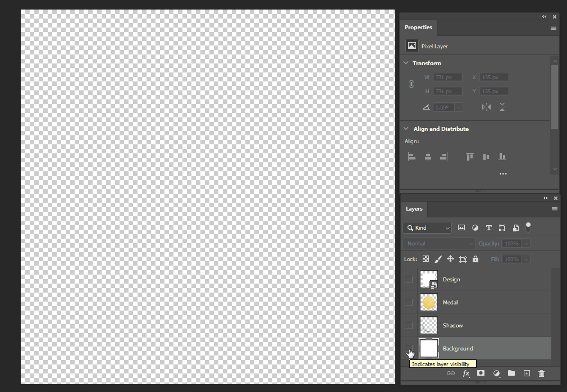Collapse the Align and Distribute section
This screenshot has width=567, height=392.
[405, 129]
